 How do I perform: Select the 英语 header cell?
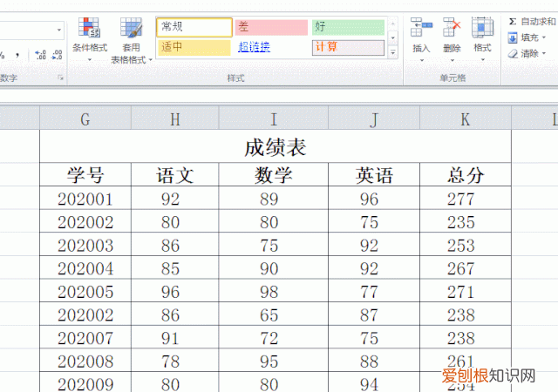pos(374,174)
